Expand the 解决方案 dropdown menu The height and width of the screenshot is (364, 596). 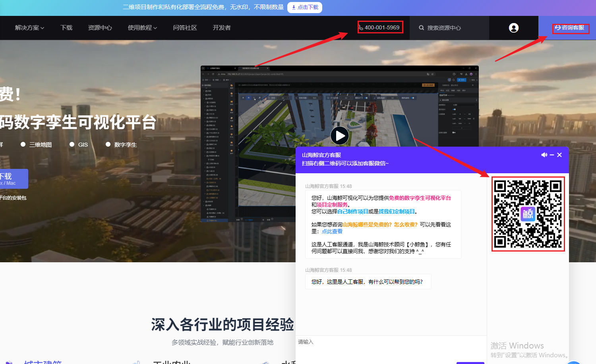(29, 28)
